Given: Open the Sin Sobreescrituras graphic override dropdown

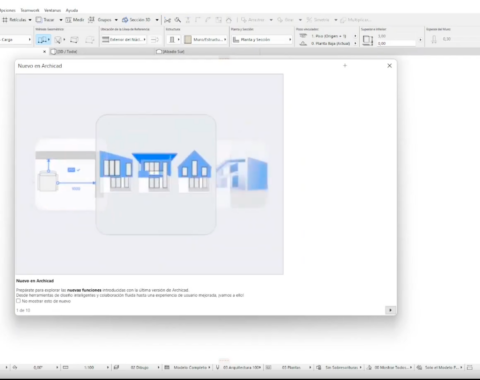Looking at the screenshot, I should coord(343,367).
